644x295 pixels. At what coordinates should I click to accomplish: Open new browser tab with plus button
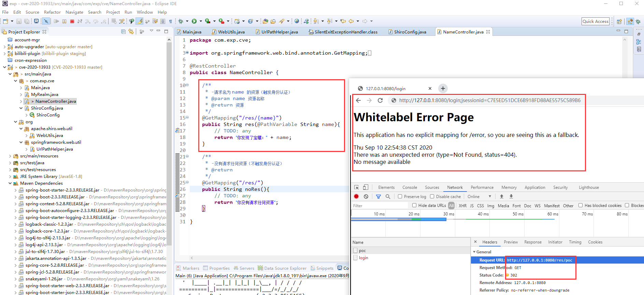tap(443, 88)
